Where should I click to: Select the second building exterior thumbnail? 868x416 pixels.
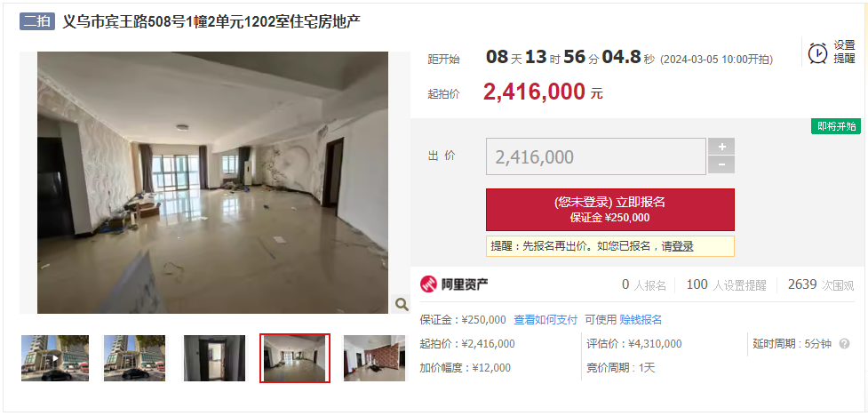pyautogui.click(x=134, y=358)
